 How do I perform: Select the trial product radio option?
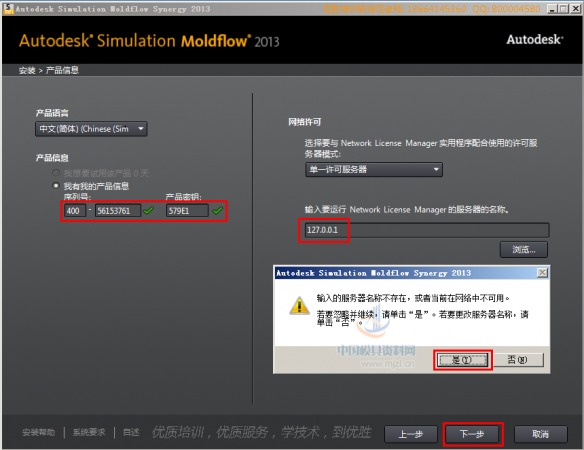56,173
